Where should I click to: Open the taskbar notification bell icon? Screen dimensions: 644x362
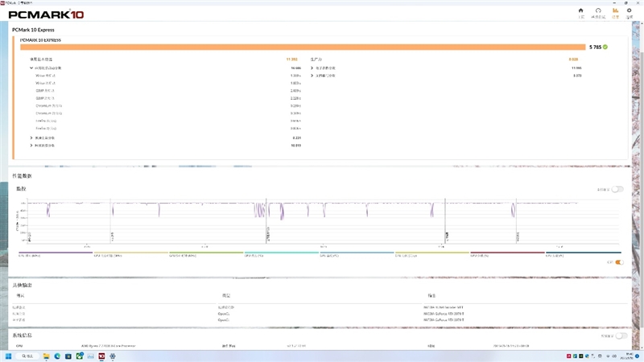click(637, 356)
